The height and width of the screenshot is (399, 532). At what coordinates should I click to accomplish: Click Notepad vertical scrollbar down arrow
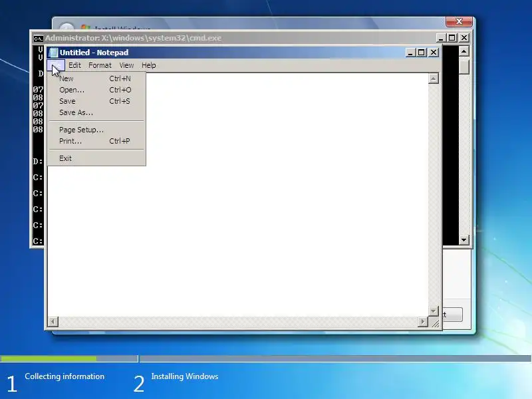tap(433, 311)
